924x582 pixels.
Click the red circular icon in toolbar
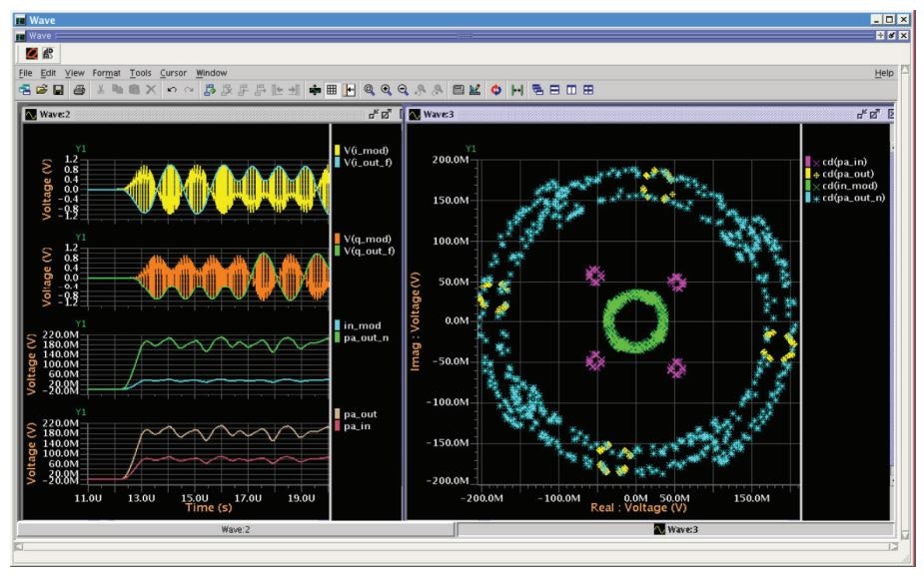(495, 90)
